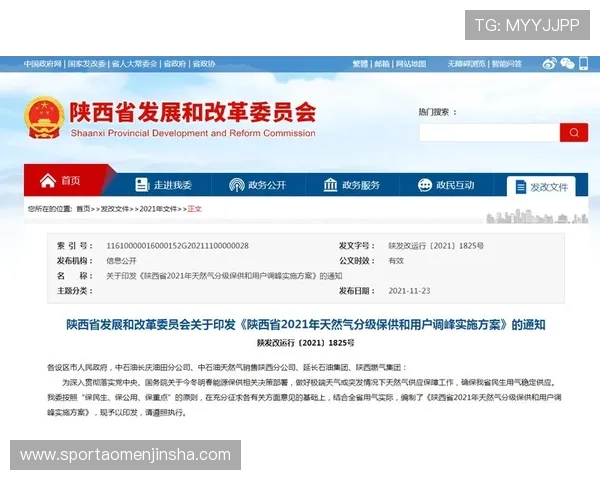Screen dimensions: 600x480
Task: Open the WeChat icon in top bar
Action: click(567, 64)
